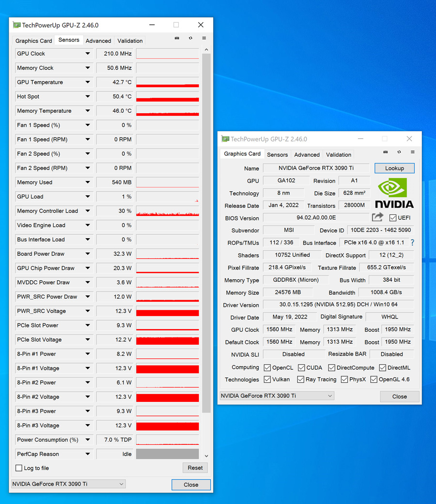Click the Reset button
Viewport: 436px width, 504px height.
(x=195, y=468)
